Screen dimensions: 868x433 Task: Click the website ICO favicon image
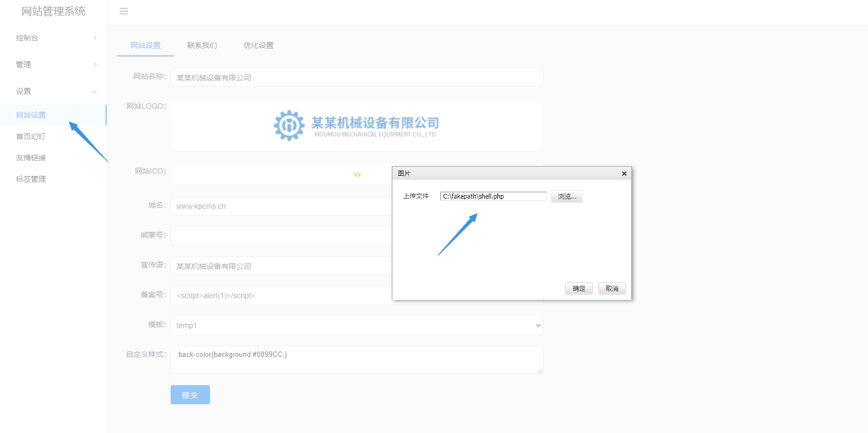click(357, 175)
